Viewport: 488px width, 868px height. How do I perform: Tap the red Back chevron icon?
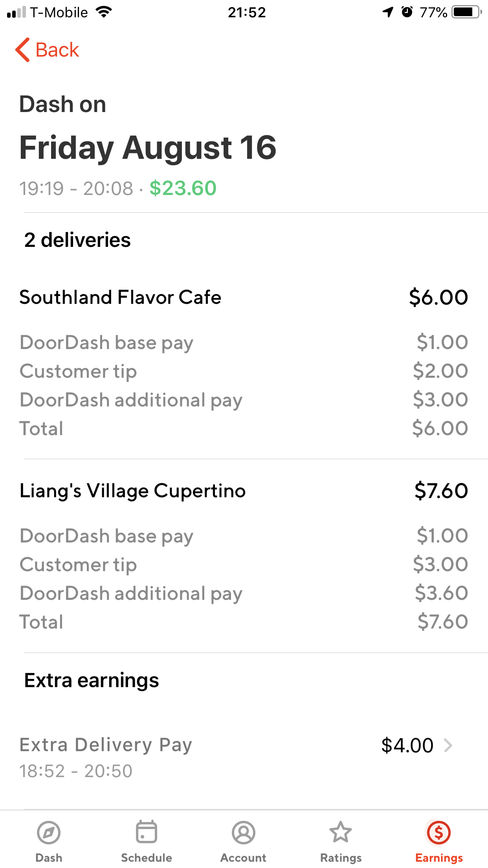22,50
